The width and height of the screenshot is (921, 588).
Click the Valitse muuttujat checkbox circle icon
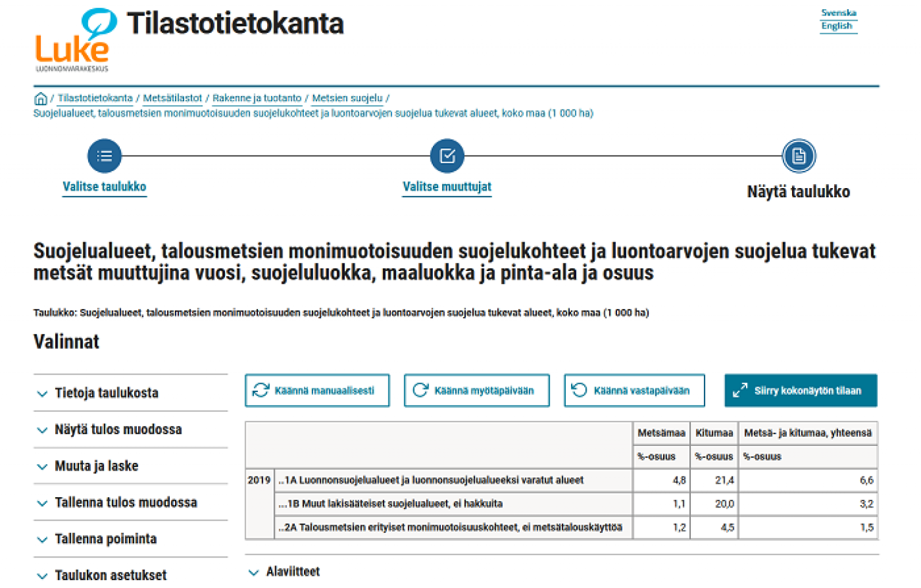(447, 155)
